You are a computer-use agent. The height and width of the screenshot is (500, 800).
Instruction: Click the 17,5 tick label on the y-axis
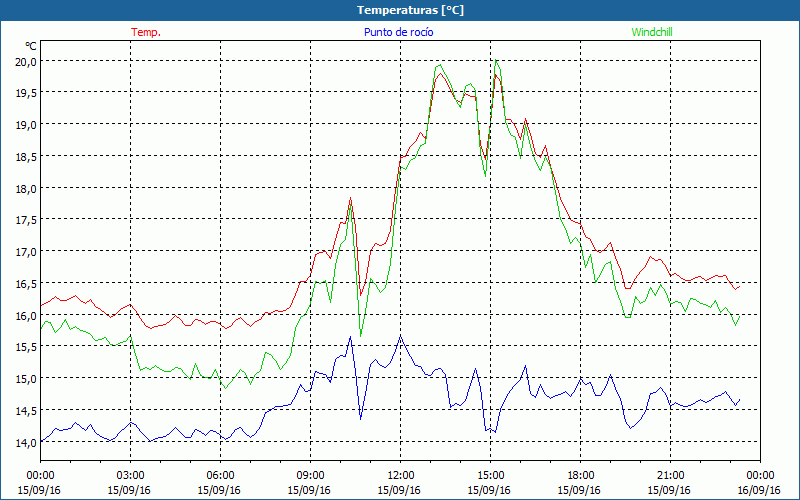[24, 220]
